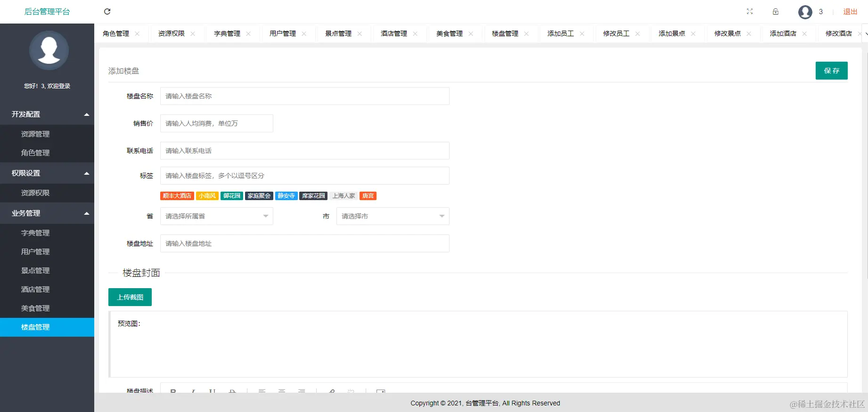Viewport: 868px width, 412px height.
Task: Open 字典管理 in the sidebar
Action: click(x=47, y=233)
